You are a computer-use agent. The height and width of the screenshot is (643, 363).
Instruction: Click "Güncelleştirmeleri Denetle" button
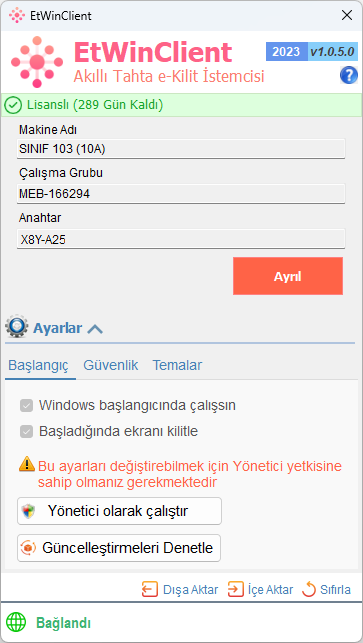pyautogui.click(x=119, y=548)
